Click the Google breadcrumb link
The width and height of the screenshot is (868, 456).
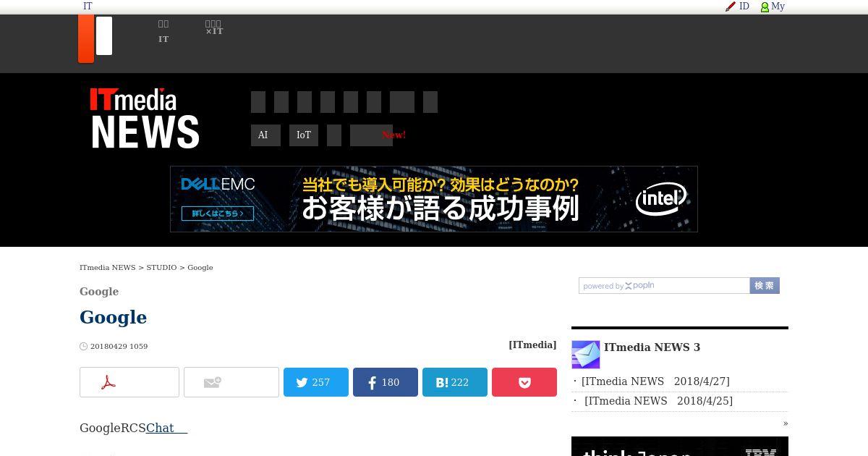(x=200, y=268)
